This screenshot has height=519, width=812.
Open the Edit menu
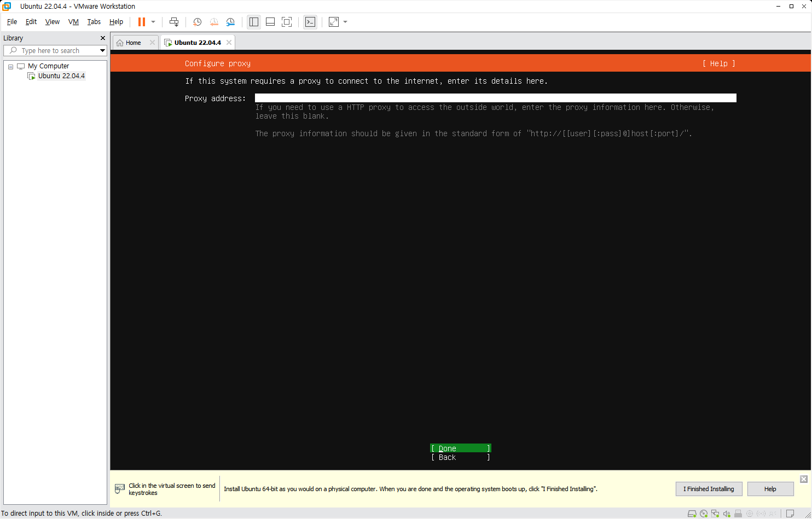point(31,22)
